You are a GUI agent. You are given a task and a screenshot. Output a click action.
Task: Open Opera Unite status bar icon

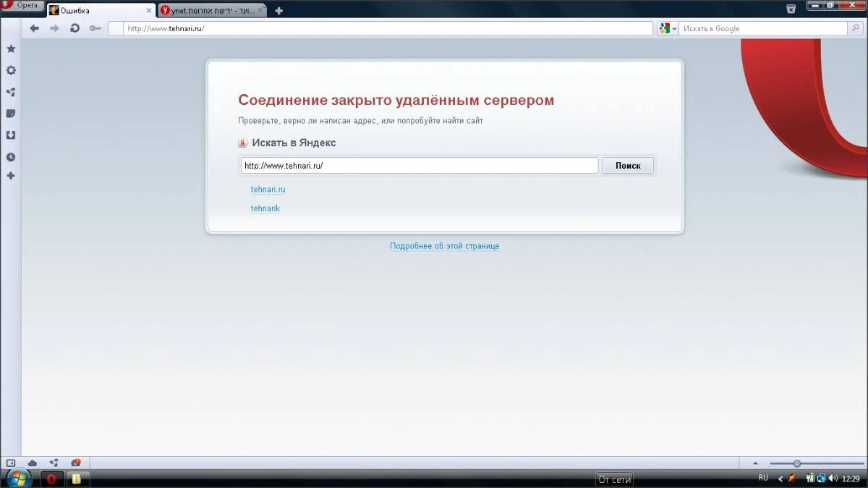(x=54, y=463)
